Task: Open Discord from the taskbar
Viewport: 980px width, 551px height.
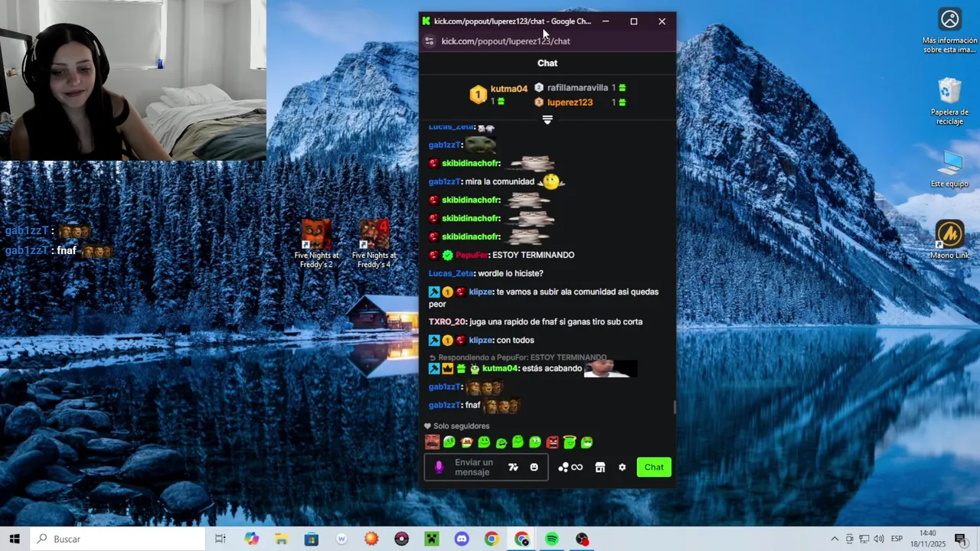Action: (462, 539)
